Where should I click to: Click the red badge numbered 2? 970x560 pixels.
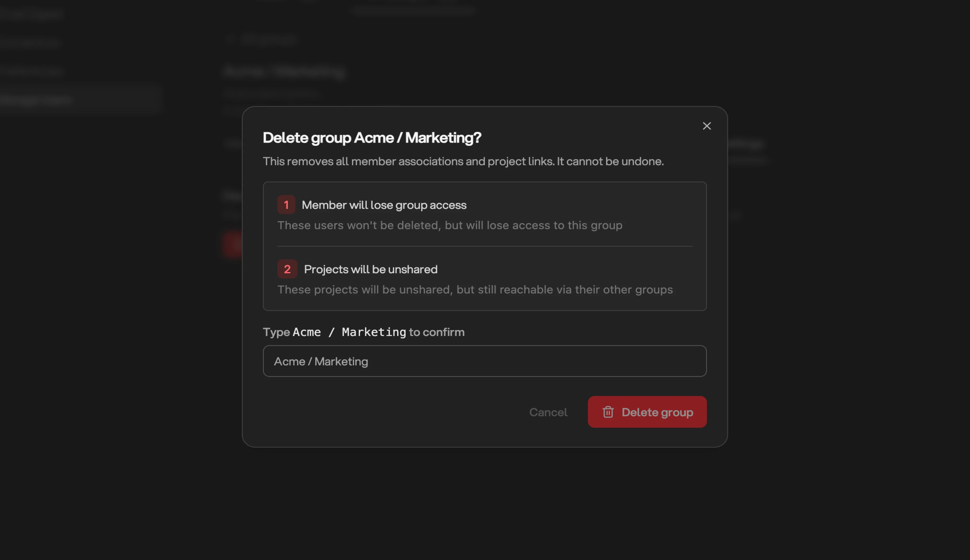(287, 269)
